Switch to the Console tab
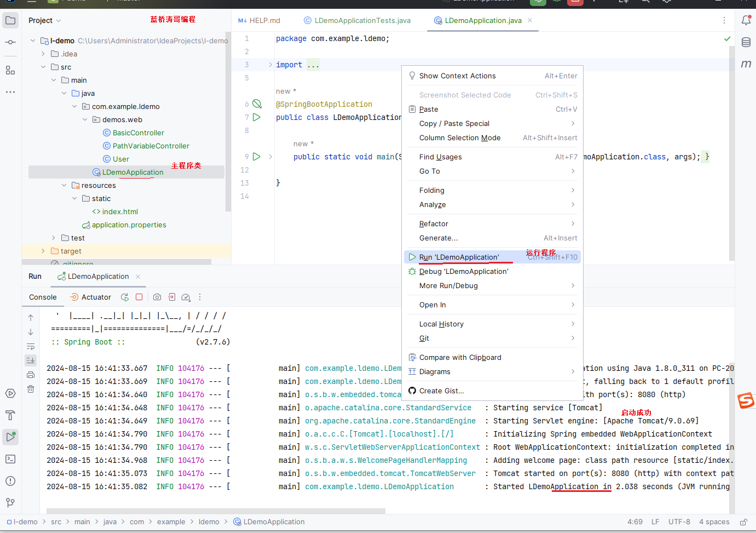 [x=43, y=297]
